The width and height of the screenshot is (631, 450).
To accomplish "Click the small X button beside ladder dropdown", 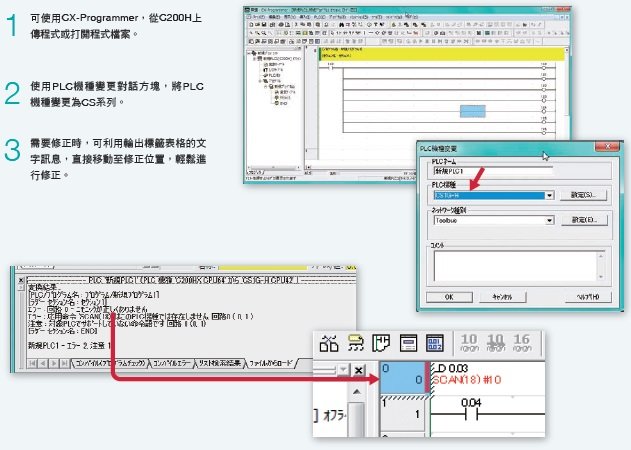I will [x=359, y=370].
